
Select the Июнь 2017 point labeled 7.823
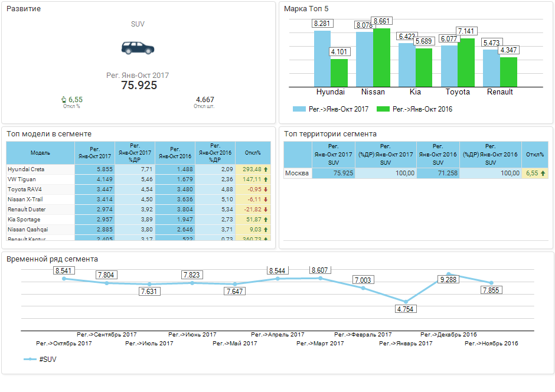pyautogui.click(x=192, y=283)
